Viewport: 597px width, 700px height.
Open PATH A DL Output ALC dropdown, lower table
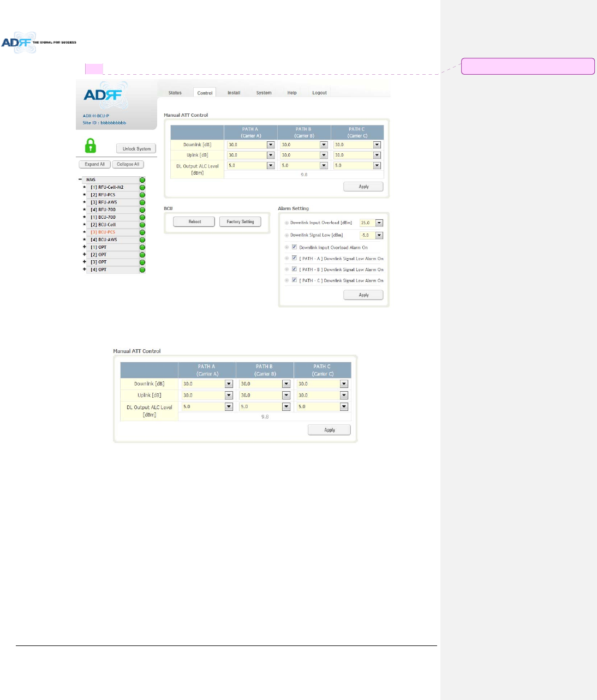point(207,406)
